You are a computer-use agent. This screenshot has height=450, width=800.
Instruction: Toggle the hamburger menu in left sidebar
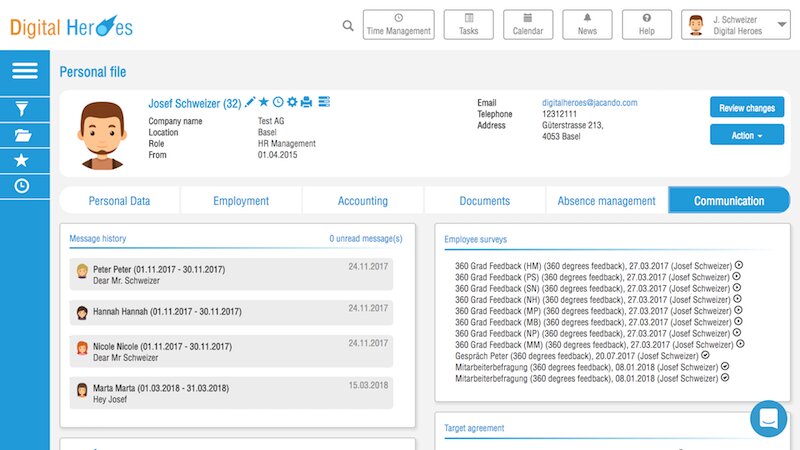(24, 71)
